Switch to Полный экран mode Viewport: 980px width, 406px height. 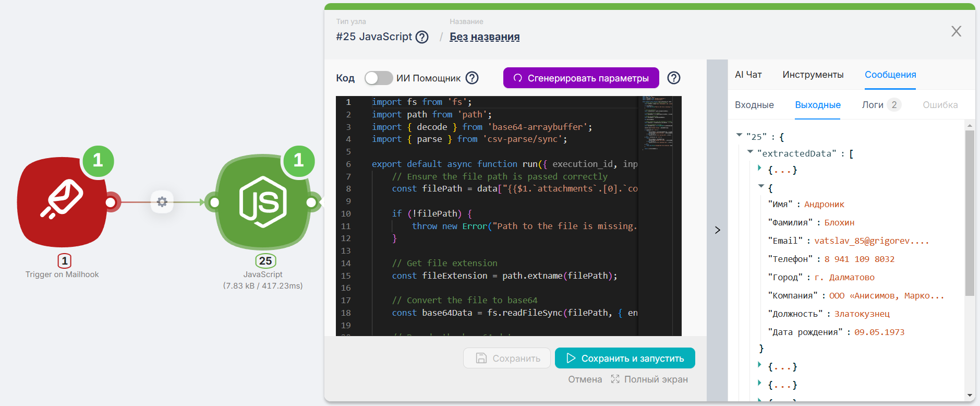click(x=649, y=379)
